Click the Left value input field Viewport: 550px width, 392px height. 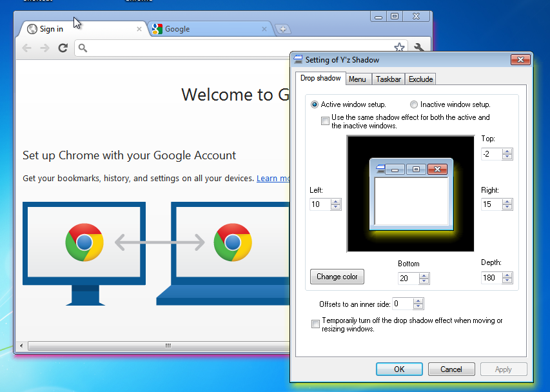click(x=320, y=204)
